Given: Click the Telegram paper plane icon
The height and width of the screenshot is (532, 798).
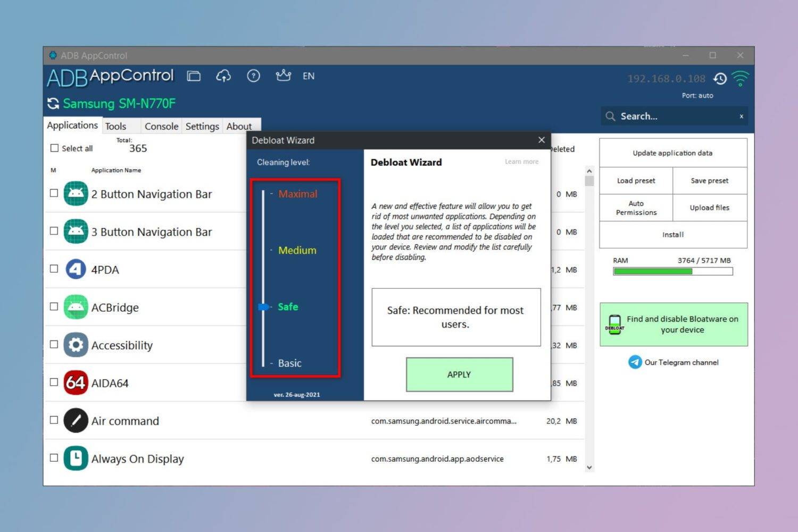Looking at the screenshot, I should pyautogui.click(x=635, y=362).
